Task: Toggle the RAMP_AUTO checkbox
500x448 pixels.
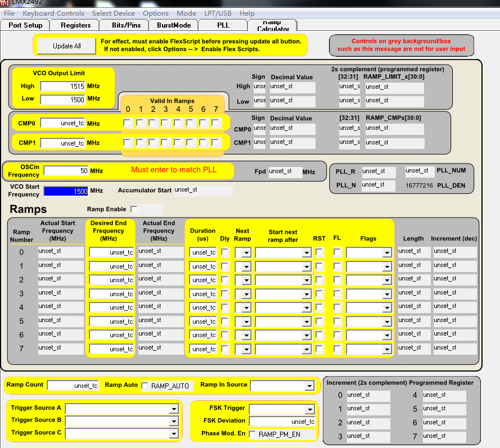Action: (145, 387)
